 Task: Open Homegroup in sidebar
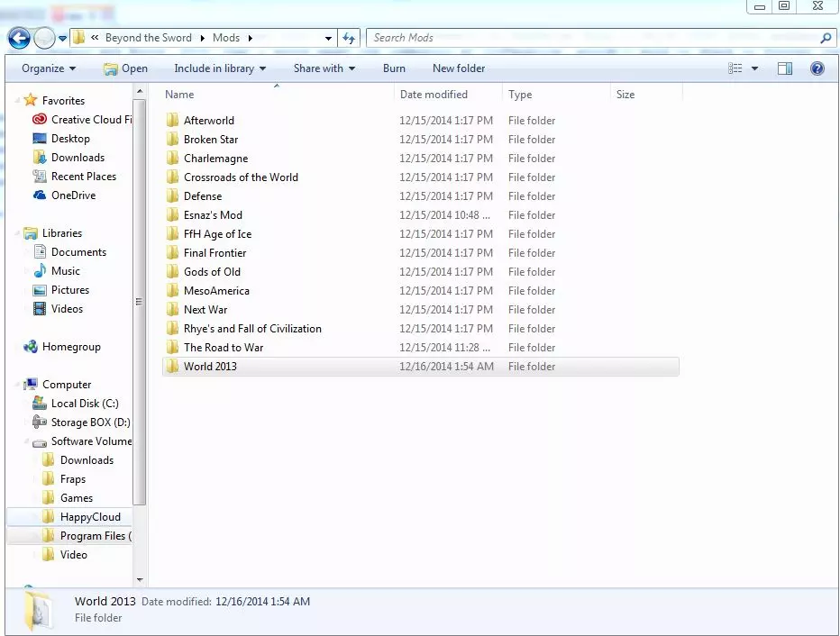71,346
